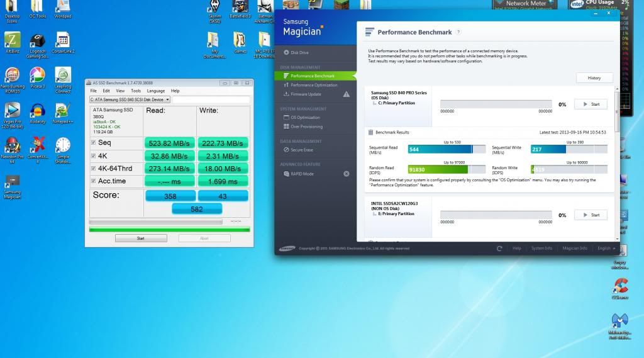Screen dimensions: 644x358
Task: Open the English language dropdown in Magician
Action: pos(606,249)
